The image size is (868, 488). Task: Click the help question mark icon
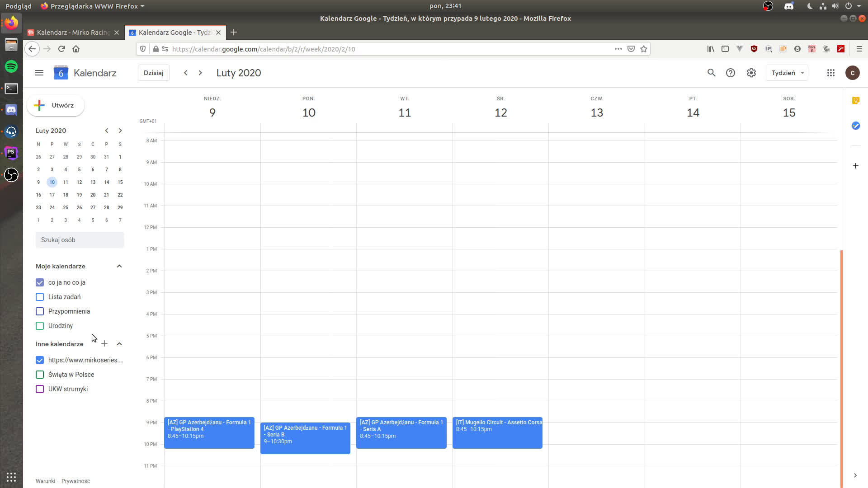click(x=731, y=73)
